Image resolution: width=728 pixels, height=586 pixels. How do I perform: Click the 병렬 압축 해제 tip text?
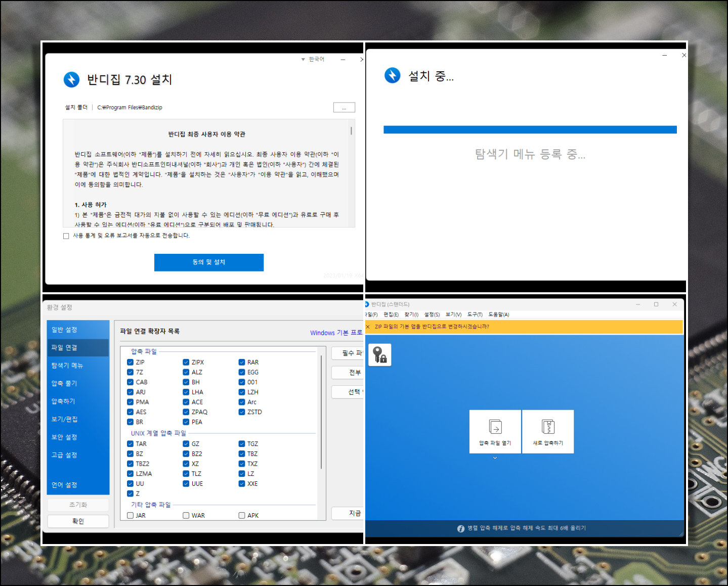tap(527, 528)
